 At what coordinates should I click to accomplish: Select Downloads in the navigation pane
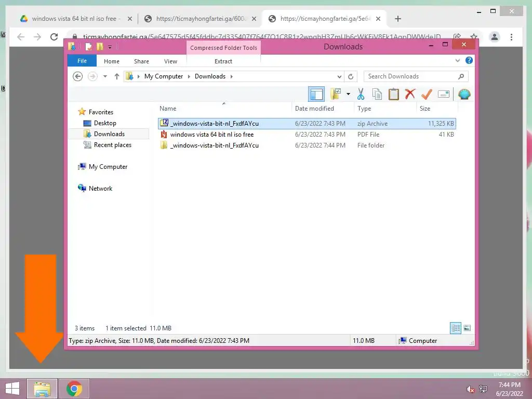point(109,134)
